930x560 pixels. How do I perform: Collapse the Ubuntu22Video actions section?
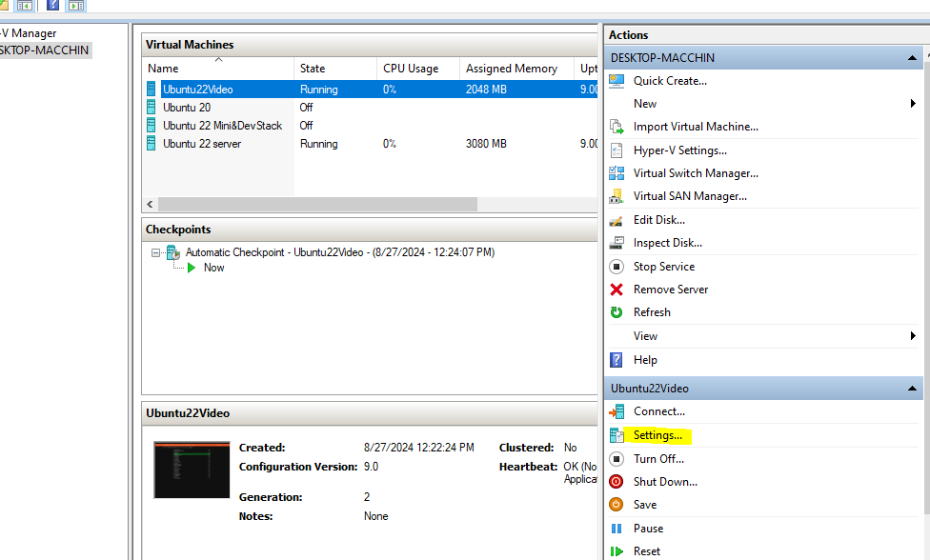point(914,389)
